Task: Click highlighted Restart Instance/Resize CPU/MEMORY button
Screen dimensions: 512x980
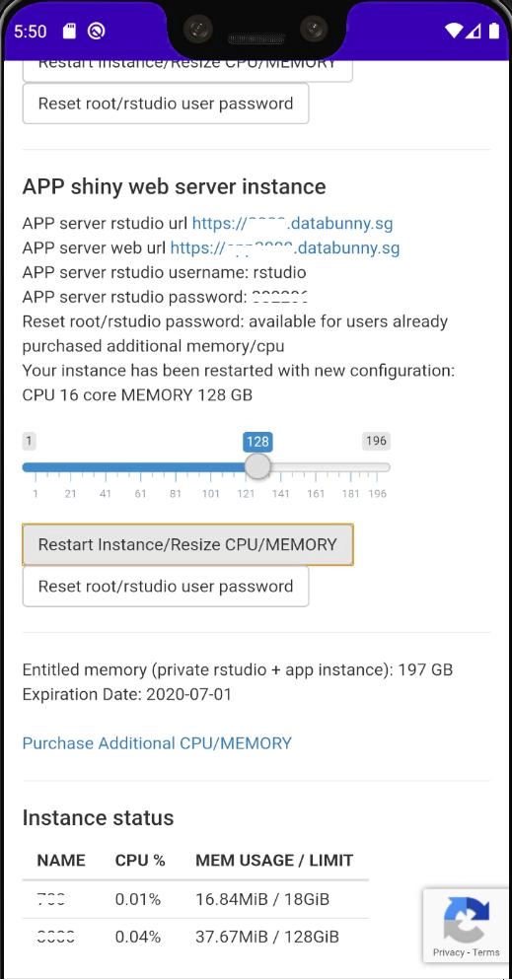Action: coord(187,544)
